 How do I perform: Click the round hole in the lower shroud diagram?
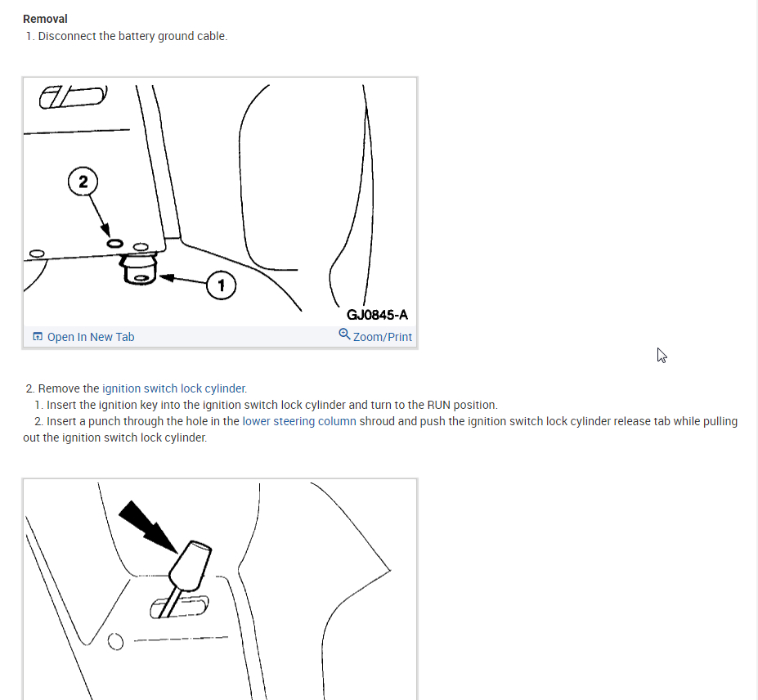click(x=115, y=642)
